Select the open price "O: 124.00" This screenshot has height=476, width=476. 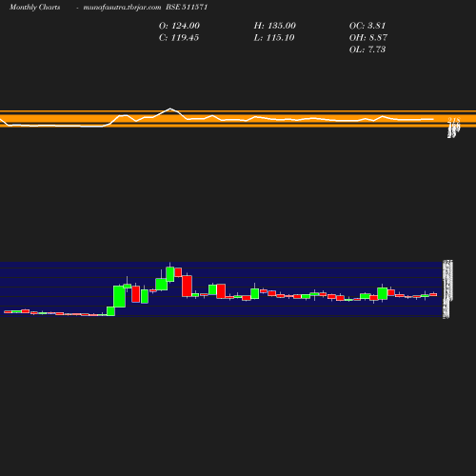(x=179, y=26)
